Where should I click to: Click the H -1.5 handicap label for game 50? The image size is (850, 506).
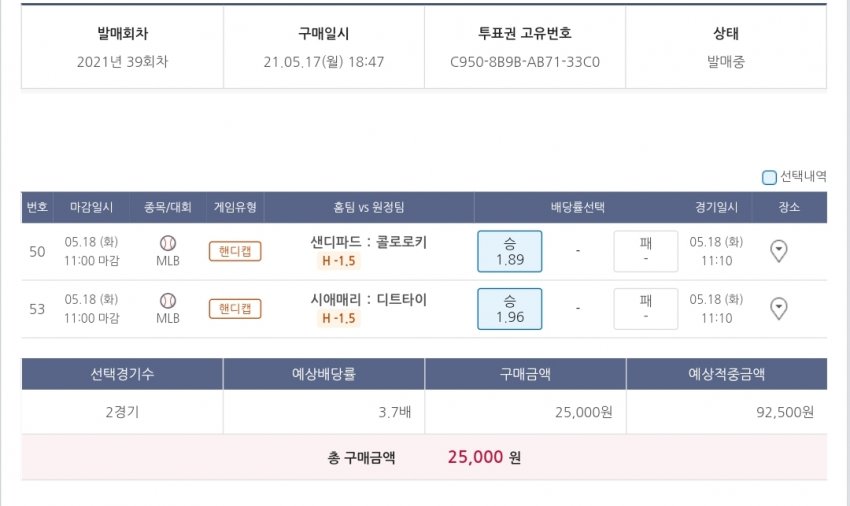click(339, 261)
